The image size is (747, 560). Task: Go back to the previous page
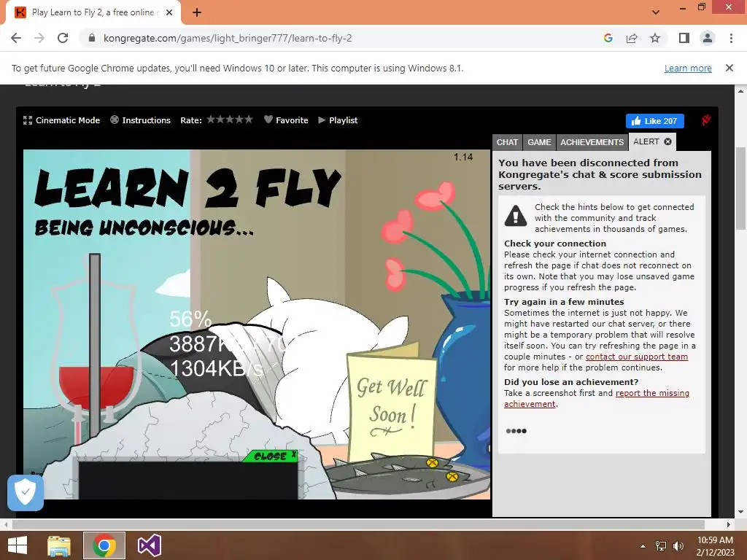[16, 38]
